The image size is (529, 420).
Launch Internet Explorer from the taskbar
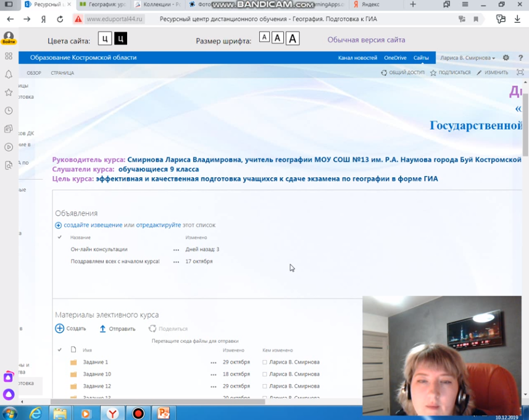[x=35, y=413]
